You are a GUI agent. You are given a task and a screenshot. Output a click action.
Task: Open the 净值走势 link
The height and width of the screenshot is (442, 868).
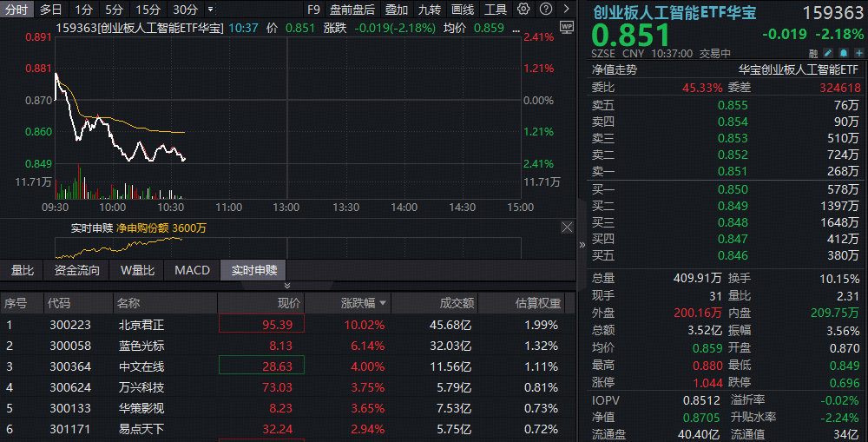click(x=614, y=69)
